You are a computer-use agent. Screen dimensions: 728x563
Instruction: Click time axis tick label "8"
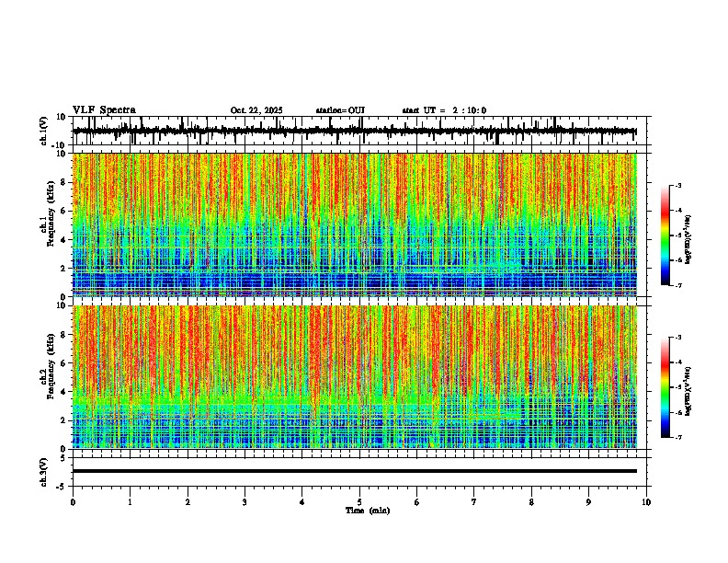coord(531,502)
